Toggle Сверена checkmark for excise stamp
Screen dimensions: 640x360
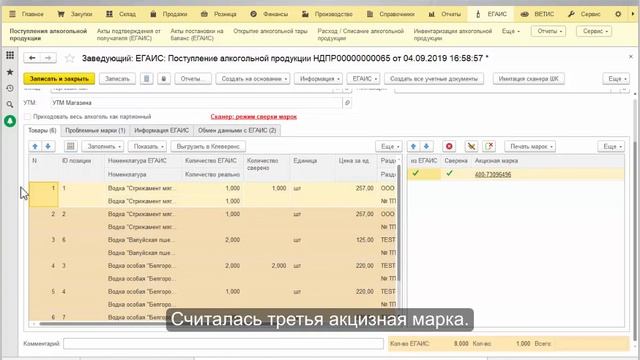tap(449, 173)
